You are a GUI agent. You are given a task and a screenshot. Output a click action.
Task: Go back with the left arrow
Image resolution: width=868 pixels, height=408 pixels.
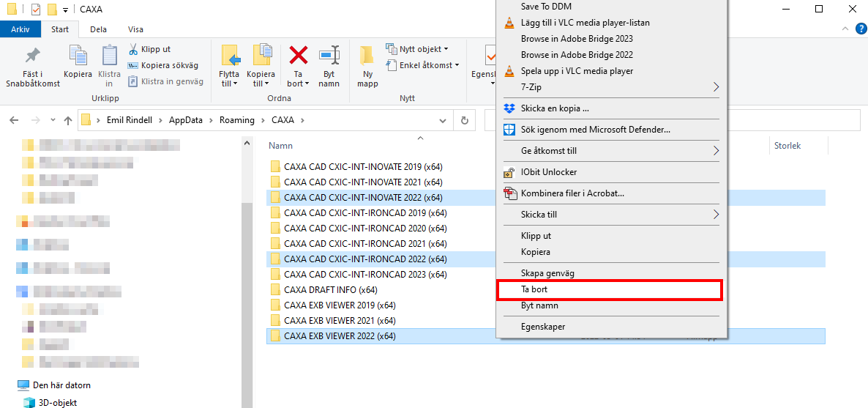tap(15, 120)
